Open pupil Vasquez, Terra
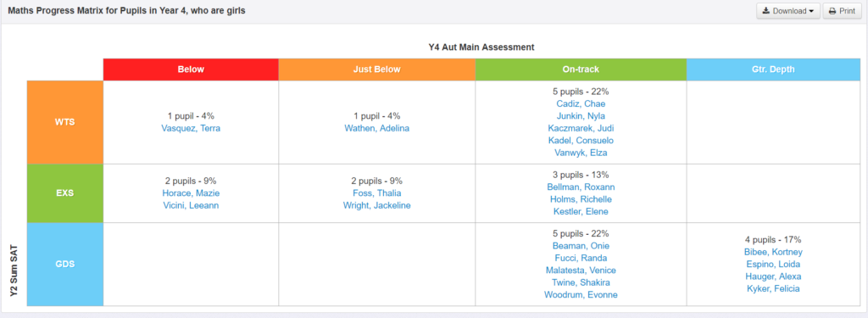The height and width of the screenshot is (318, 868). coord(191,129)
